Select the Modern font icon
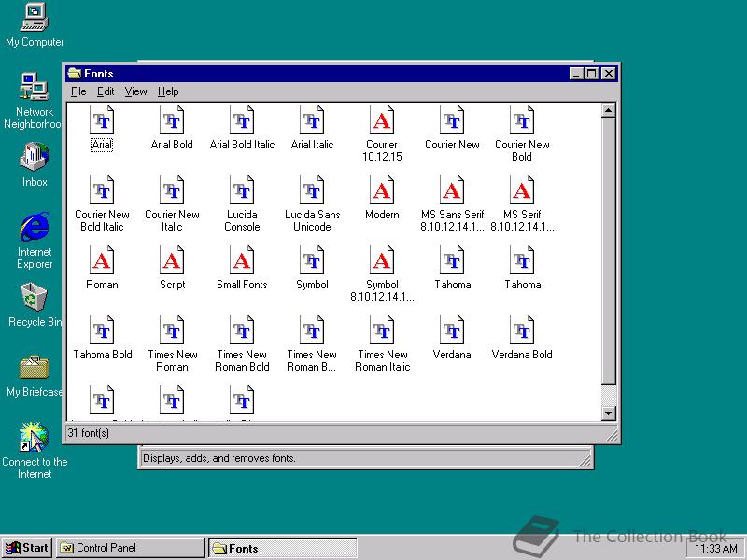This screenshot has height=560, width=747. click(x=382, y=190)
